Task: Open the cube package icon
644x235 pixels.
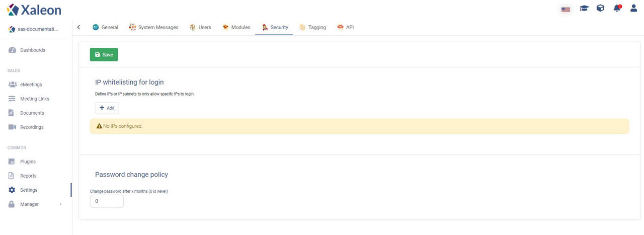Action: [x=600, y=9]
